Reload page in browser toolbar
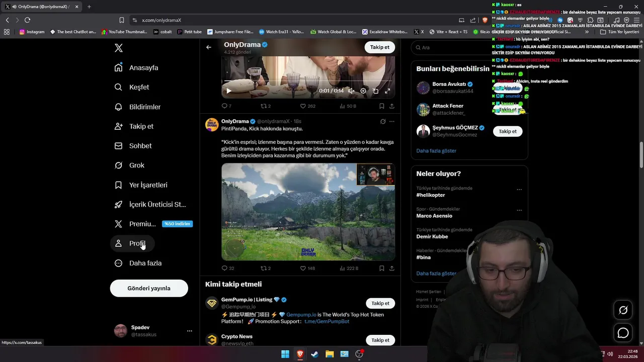The height and width of the screenshot is (362, 644). point(27,20)
